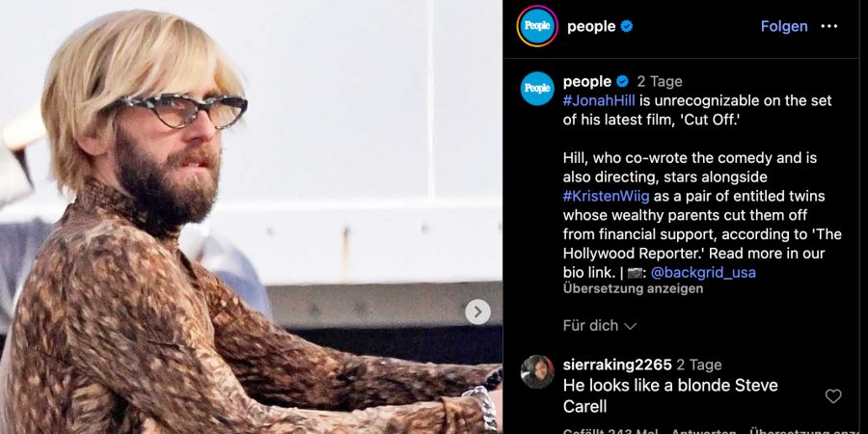Go to next photo with the arrow
Image resolution: width=868 pixels, height=434 pixels.
pyautogui.click(x=477, y=312)
